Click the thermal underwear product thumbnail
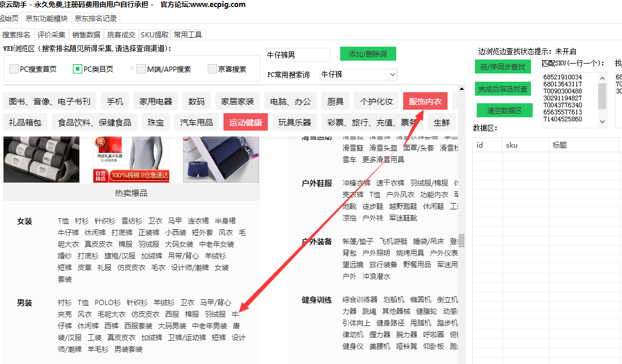This screenshot has width=622, height=364. click(131, 159)
